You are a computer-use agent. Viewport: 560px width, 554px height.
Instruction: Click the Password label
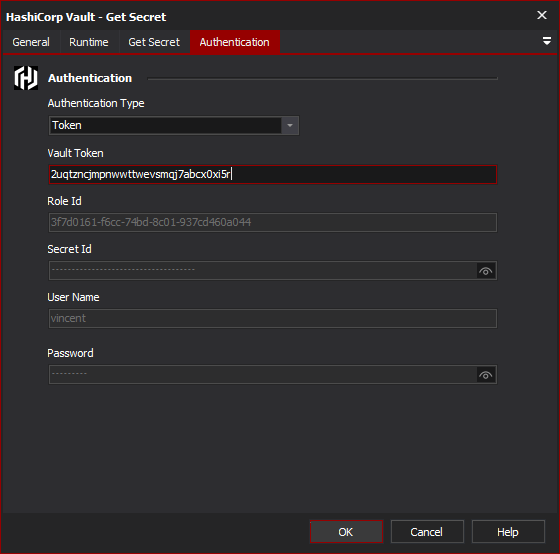click(x=70, y=353)
